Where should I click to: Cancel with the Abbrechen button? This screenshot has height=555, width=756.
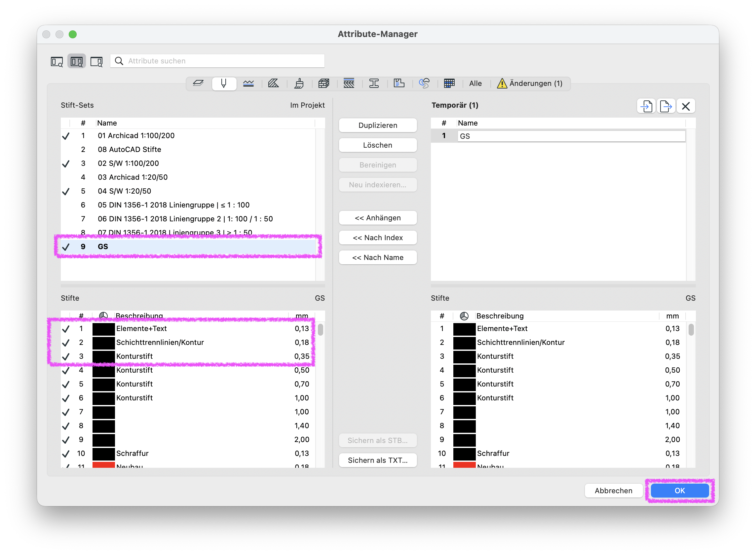click(614, 491)
